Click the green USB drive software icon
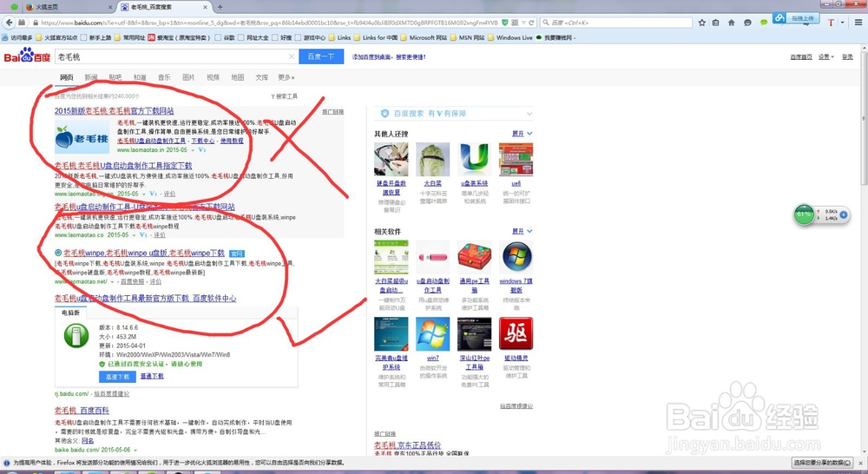The image size is (868, 474). pos(76,336)
